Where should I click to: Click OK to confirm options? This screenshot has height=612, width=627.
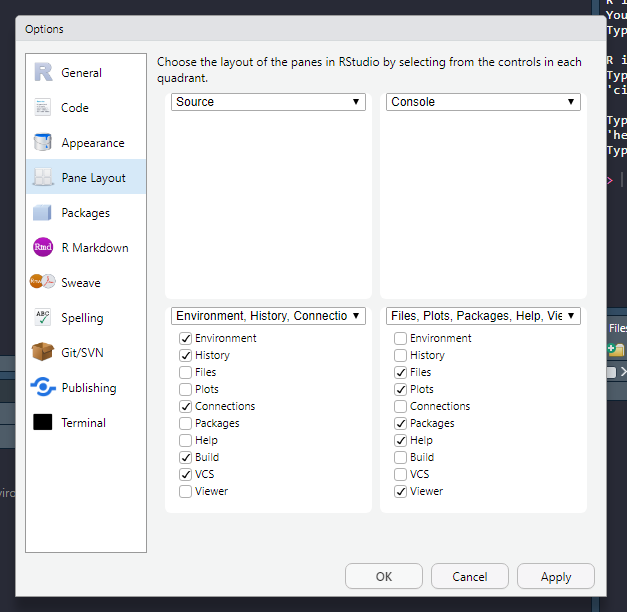[383, 576]
